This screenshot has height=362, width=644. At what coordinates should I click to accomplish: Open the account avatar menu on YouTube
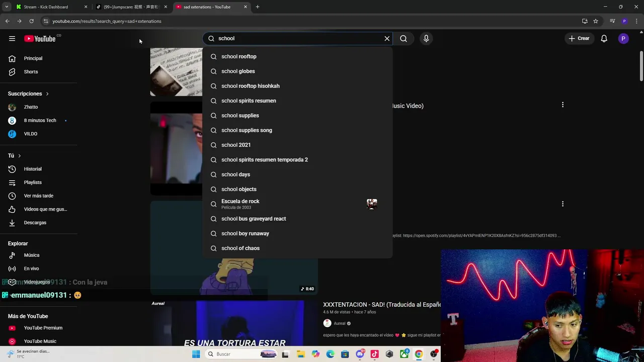click(623, 38)
